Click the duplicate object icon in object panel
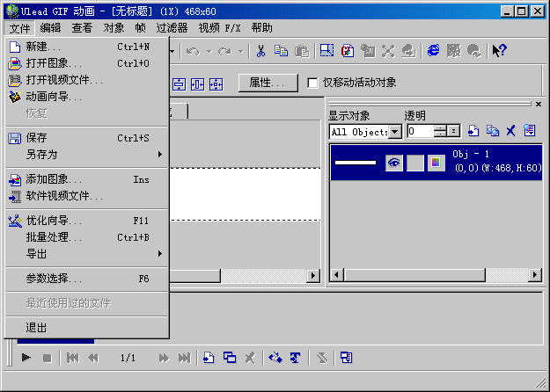 tap(493, 131)
